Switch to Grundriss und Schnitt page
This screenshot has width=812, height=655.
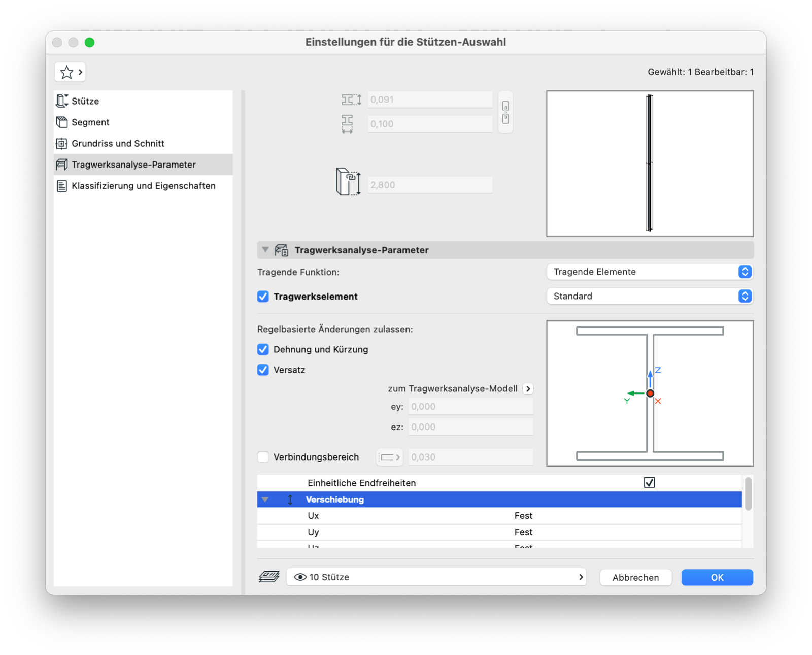tap(143, 144)
